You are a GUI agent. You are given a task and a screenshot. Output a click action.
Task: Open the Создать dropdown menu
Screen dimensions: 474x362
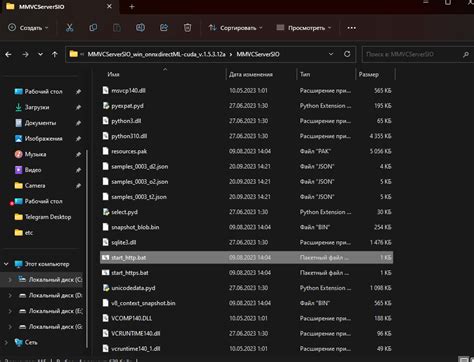[x=28, y=28]
